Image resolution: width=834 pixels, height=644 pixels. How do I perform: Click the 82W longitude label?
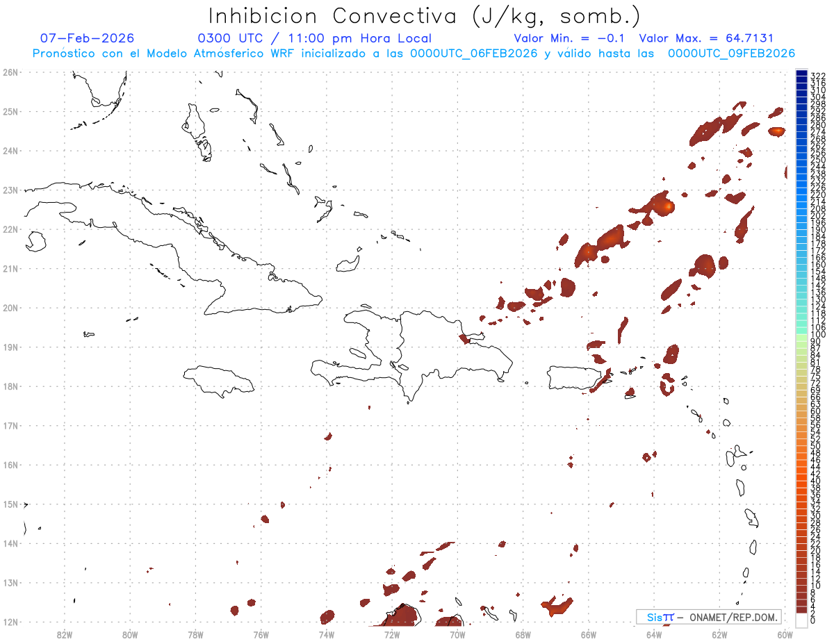point(65,634)
